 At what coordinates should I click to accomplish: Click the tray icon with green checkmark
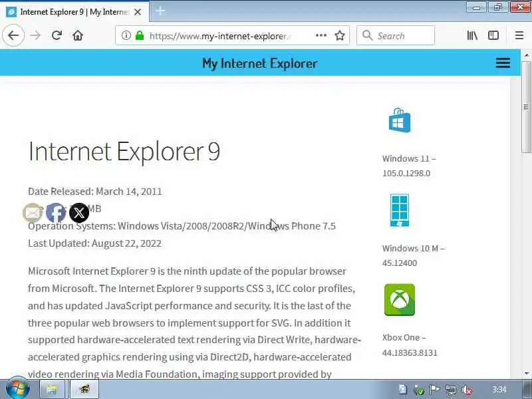[x=419, y=390]
